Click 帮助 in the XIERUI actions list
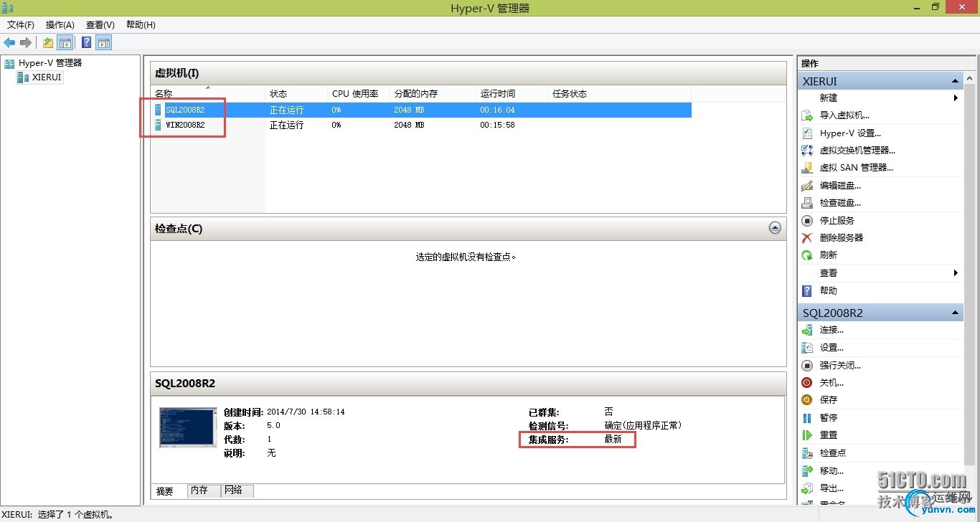The width and height of the screenshot is (980, 522). pos(828,290)
